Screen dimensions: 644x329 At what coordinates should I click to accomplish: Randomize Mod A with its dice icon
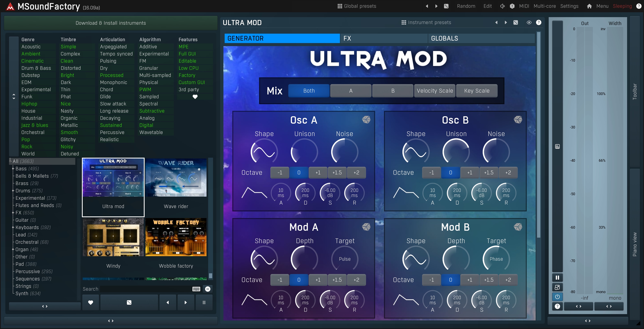366,227
